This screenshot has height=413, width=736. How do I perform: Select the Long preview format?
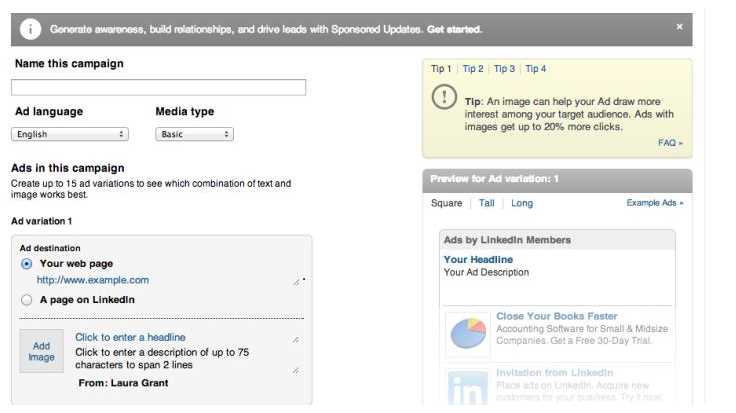point(522,203)
